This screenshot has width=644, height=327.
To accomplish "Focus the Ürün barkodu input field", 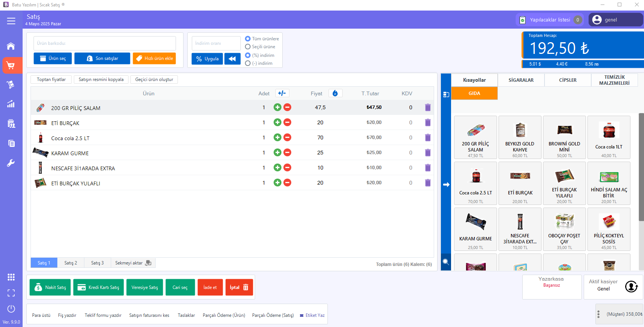I will [x=105, y=43].
